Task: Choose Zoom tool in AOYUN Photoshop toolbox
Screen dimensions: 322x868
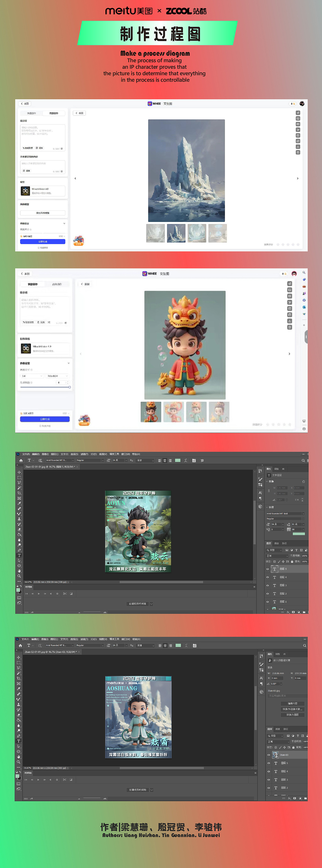Action: pyautogui.click(x=19, y=576)
